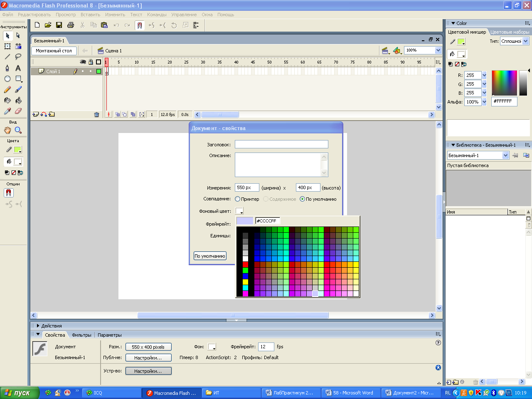Open the G value dropdown arrow
This screenshot has height=399, width=532.
[484, 84]
